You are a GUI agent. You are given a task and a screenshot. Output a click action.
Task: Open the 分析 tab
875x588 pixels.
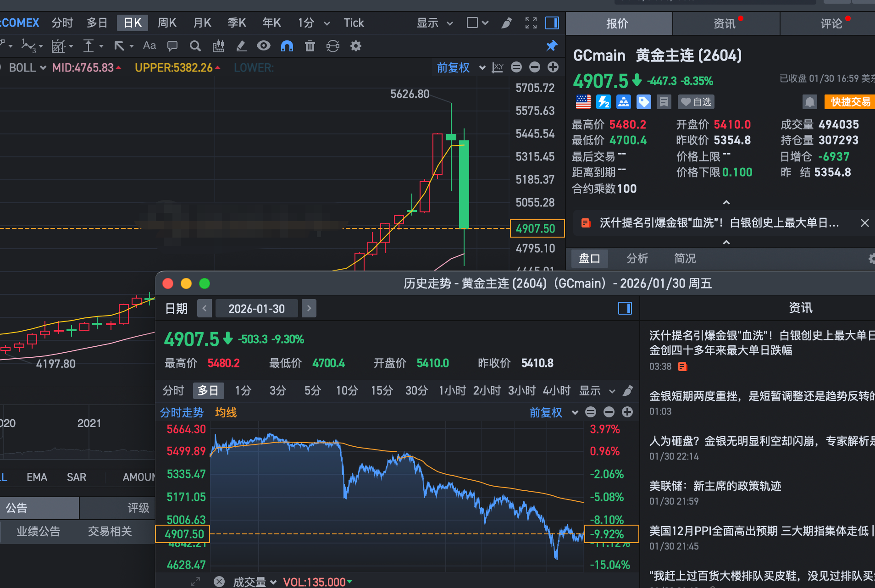(637, 259)
